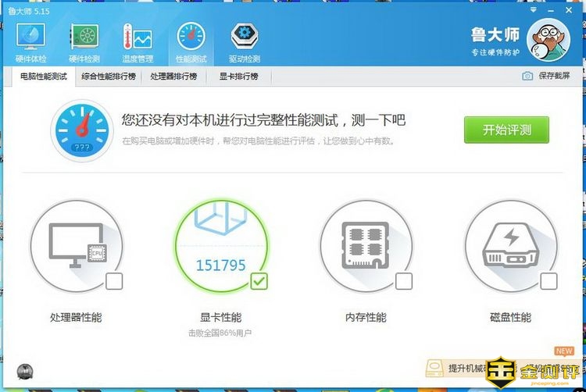This screenshot has height=392, width=586.
Task: Click the 151795 graphics card score
Action: tap(220, 265)
